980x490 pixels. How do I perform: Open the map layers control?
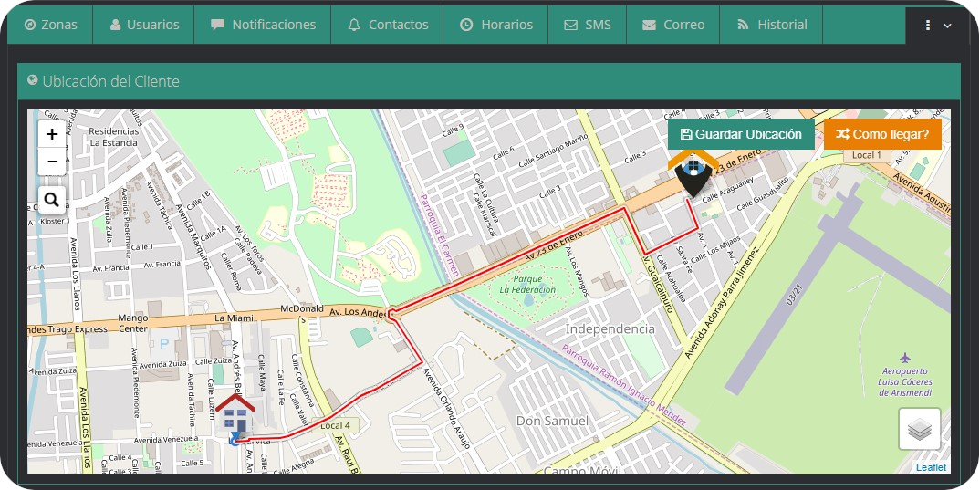tap(919, 429)
